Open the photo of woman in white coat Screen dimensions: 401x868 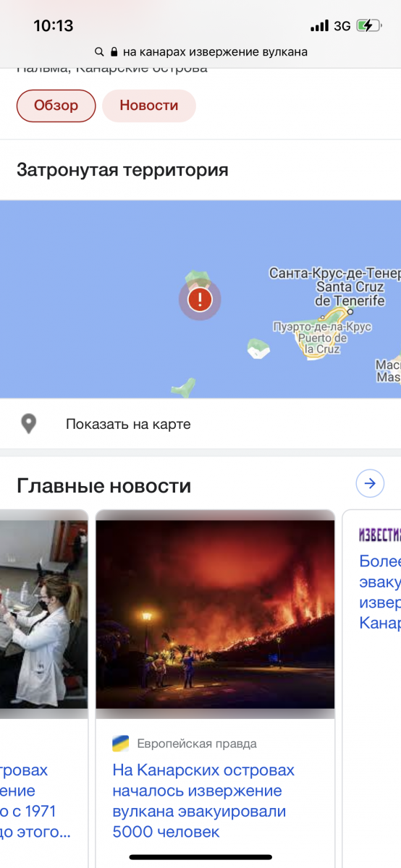pos(43,614)
